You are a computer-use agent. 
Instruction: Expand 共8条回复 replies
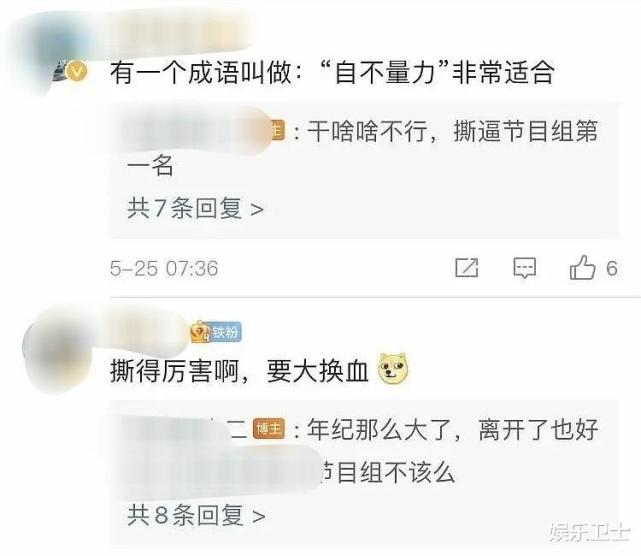point(196,515)
